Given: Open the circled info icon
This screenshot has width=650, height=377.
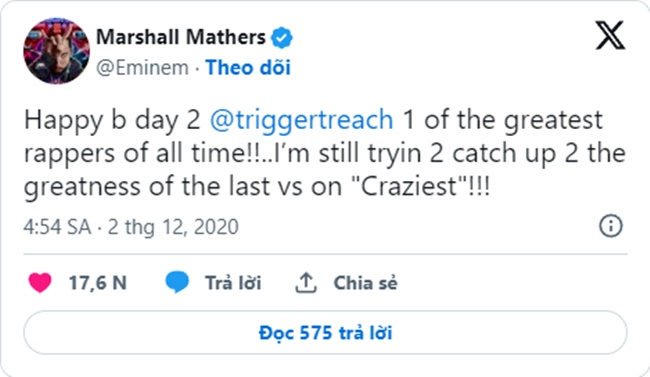Looking at the screenshot, I should (x=611, y=226).
